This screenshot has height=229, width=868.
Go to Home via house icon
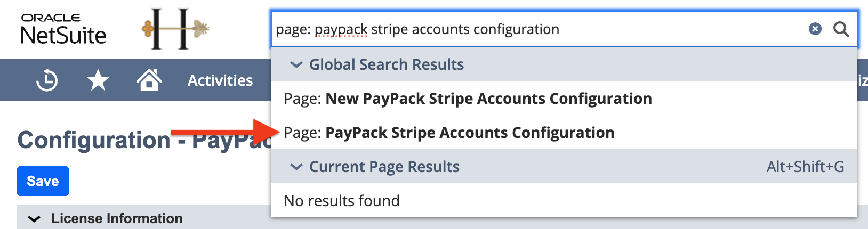tap(149, 80)
